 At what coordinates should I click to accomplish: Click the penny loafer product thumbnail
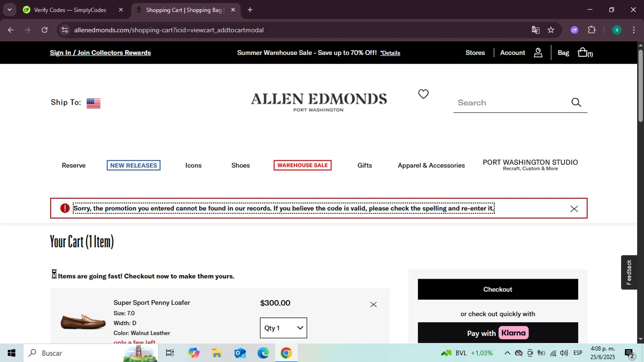[x=83, y=322]
